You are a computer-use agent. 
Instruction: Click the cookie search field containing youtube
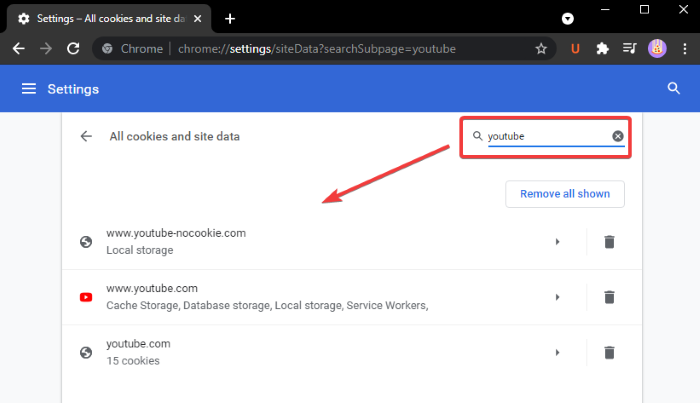point(547,136)
